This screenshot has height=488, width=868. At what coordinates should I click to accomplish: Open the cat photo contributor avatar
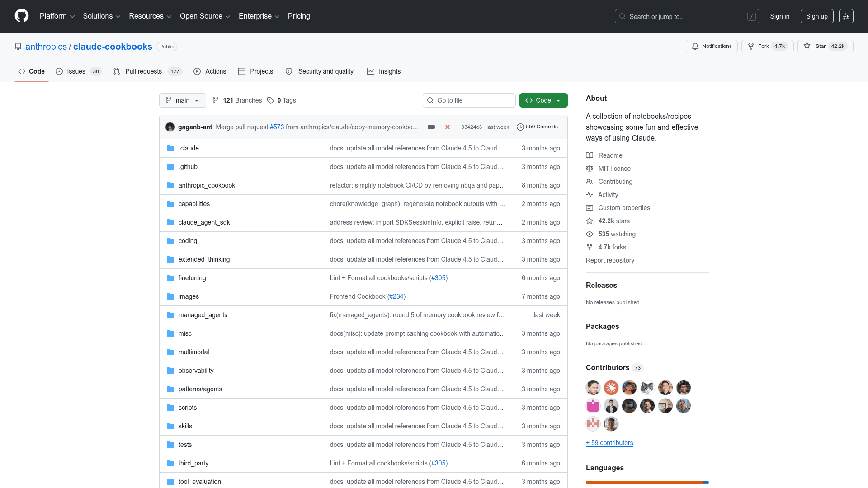647,388
